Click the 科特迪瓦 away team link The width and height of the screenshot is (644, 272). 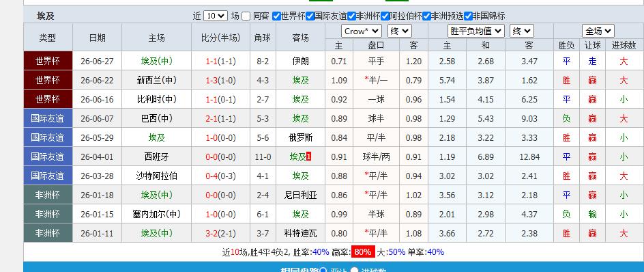pos(301,233)
